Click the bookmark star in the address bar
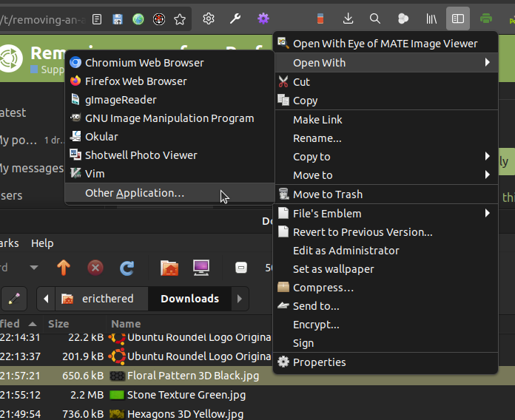This screenshot has width=515, height=420. coord(179,18)
